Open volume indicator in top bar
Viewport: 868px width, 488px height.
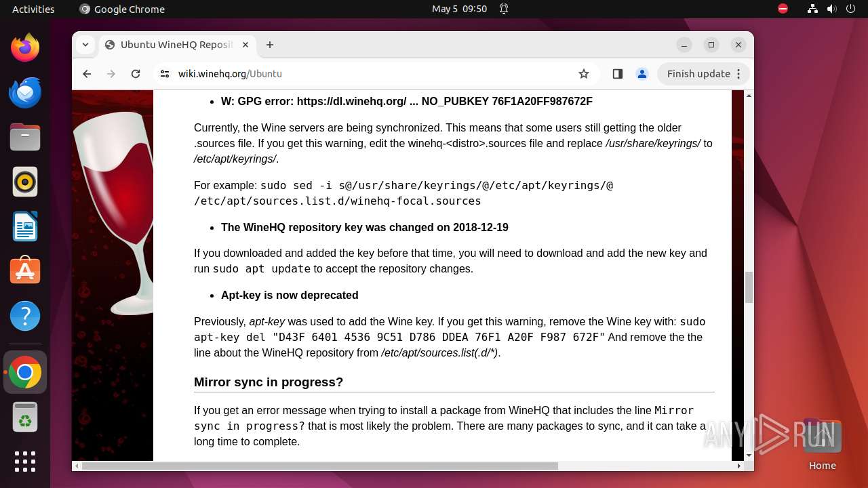click(831, 9)
